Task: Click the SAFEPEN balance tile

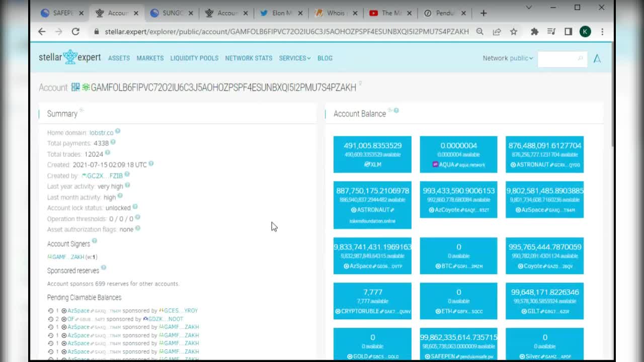Action: [x=458, y=344]
